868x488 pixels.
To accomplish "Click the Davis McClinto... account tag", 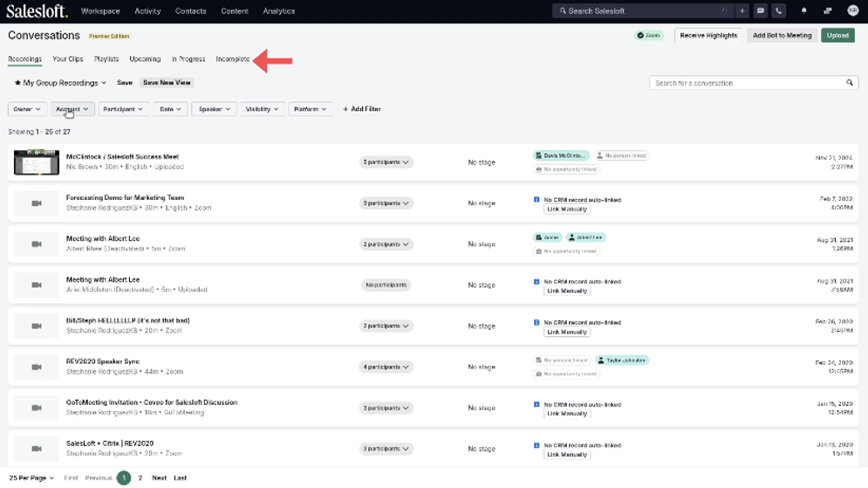I will pos(561,155).
